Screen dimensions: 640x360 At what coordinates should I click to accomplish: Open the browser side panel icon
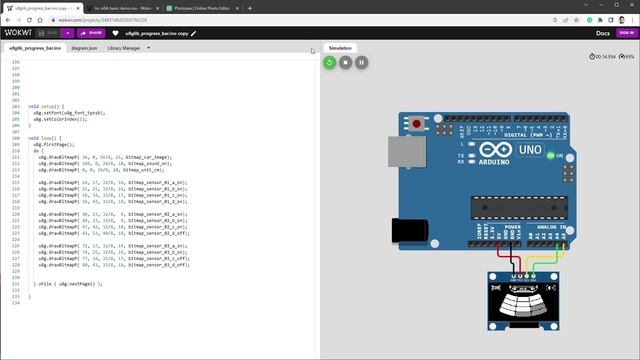pos(611,20)
